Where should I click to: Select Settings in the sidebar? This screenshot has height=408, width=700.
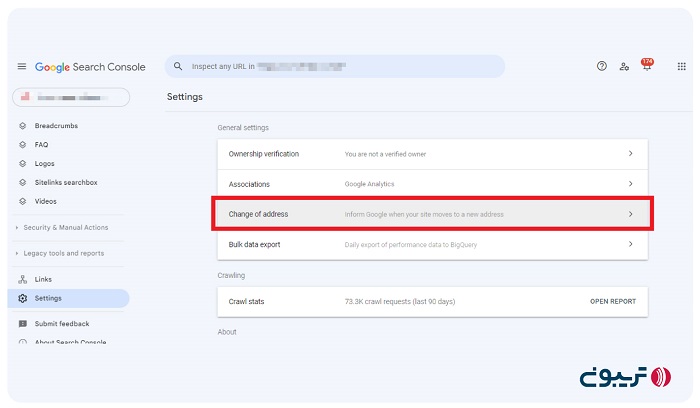tap(68, 298)
